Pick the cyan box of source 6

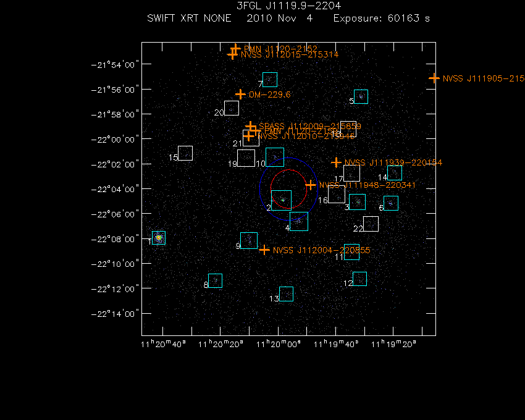point(391,203)
